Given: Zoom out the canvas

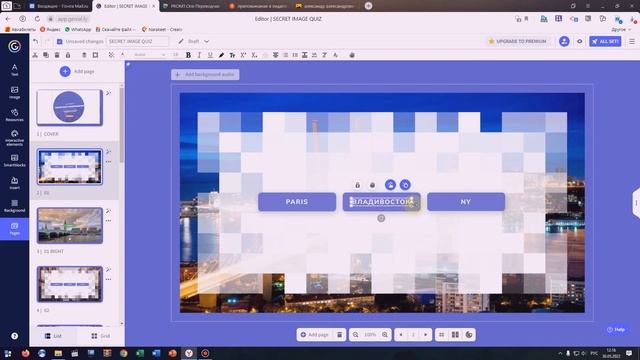Looking at the screenshot, I should pyautogui.click(x=356, y=335).
